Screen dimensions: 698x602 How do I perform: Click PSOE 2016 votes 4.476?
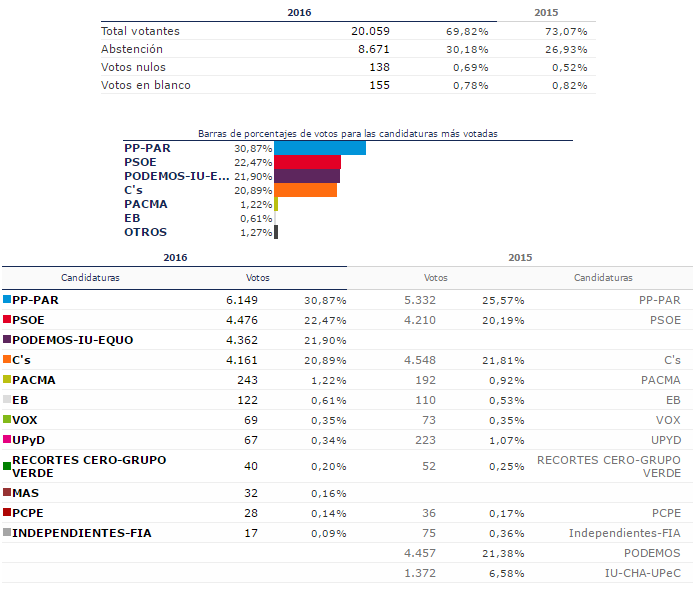(242, 320)
